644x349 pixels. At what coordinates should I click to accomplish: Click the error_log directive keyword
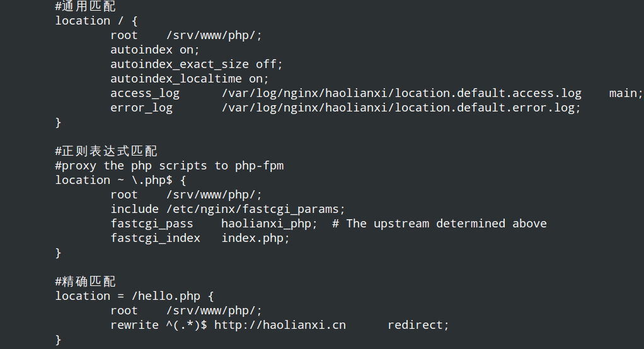[142, 108]
